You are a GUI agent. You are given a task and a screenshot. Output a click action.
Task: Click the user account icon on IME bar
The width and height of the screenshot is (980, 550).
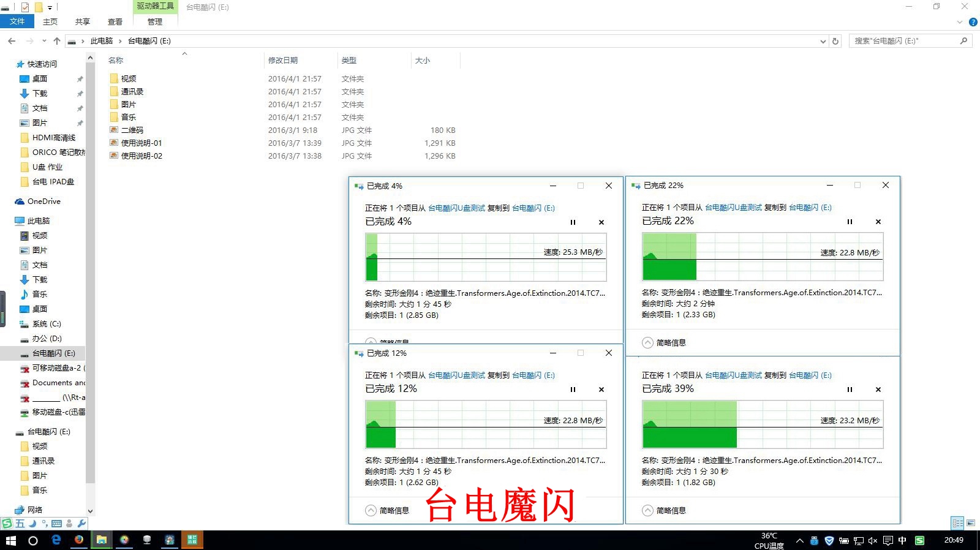pos(69,524)
